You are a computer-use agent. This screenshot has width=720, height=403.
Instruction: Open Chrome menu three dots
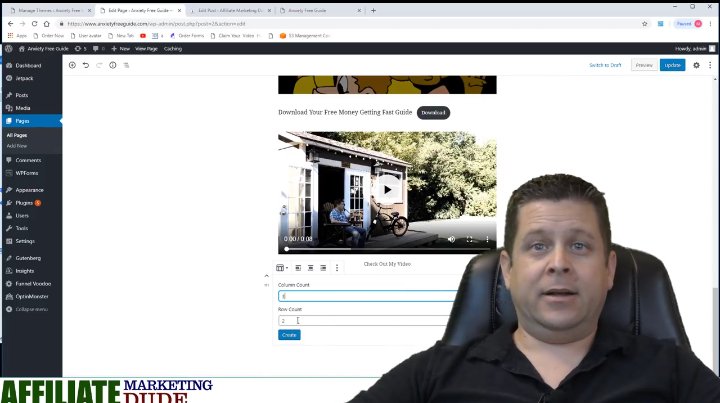click(711, 23)
